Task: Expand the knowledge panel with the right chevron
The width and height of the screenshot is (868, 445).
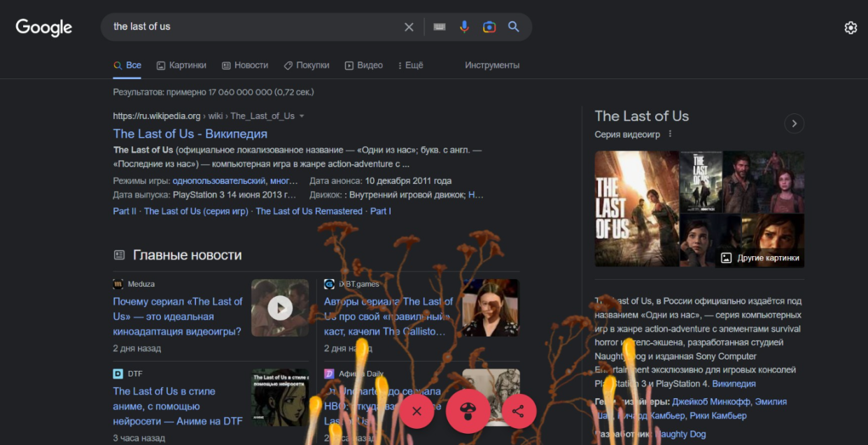Action: pyautogui.click(x=794, y=124)
